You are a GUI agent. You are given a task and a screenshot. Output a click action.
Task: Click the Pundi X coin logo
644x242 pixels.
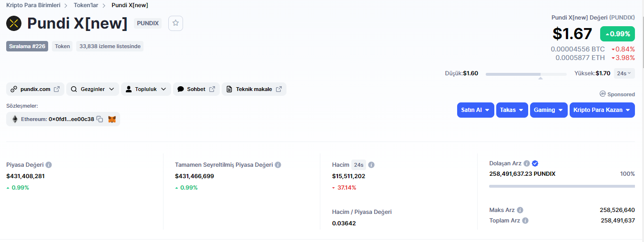pos(14,23)
